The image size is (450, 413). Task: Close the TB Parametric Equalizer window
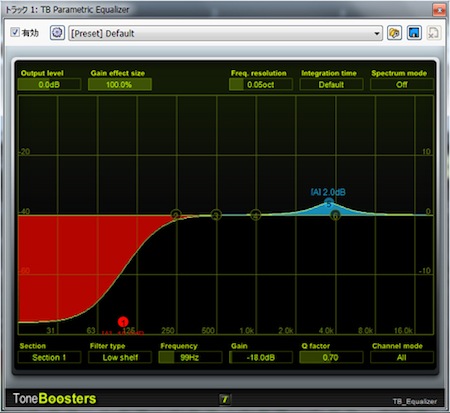pos(439,10)
